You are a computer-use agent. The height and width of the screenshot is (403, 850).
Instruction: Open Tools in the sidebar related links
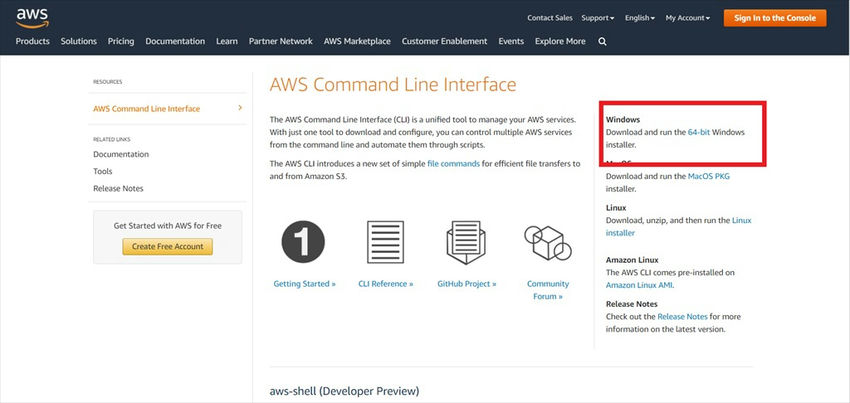pos(102,171)
